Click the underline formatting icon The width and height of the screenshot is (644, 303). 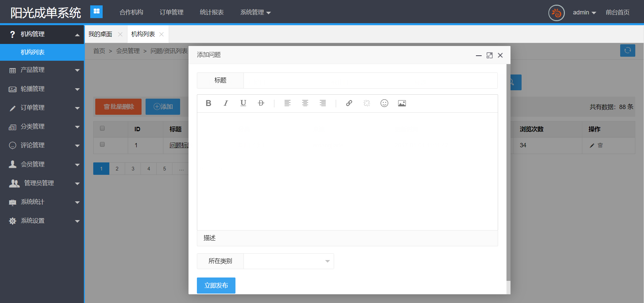243,103
